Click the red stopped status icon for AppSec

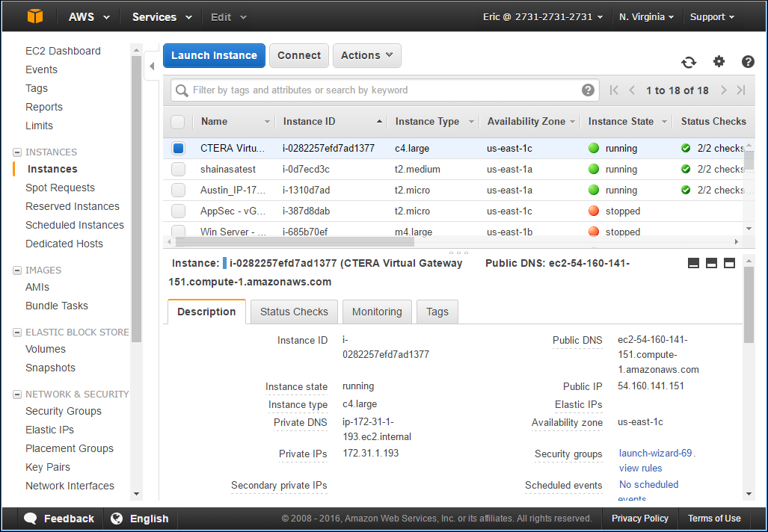(594, 211)
